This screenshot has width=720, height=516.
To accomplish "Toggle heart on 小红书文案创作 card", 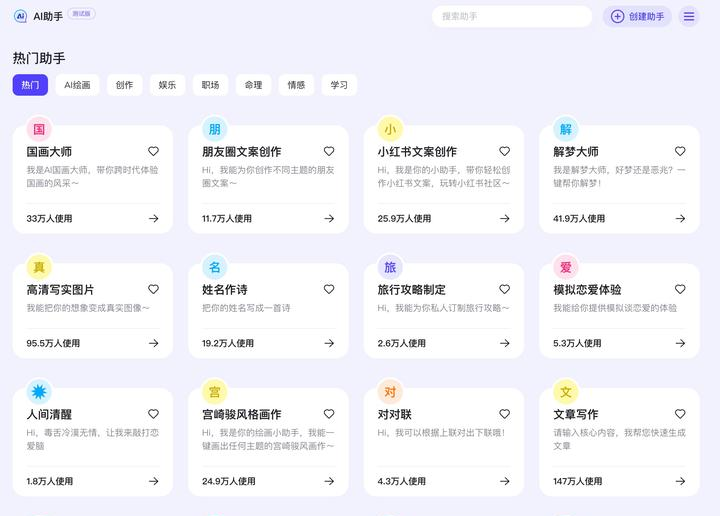I will point(505,152).
